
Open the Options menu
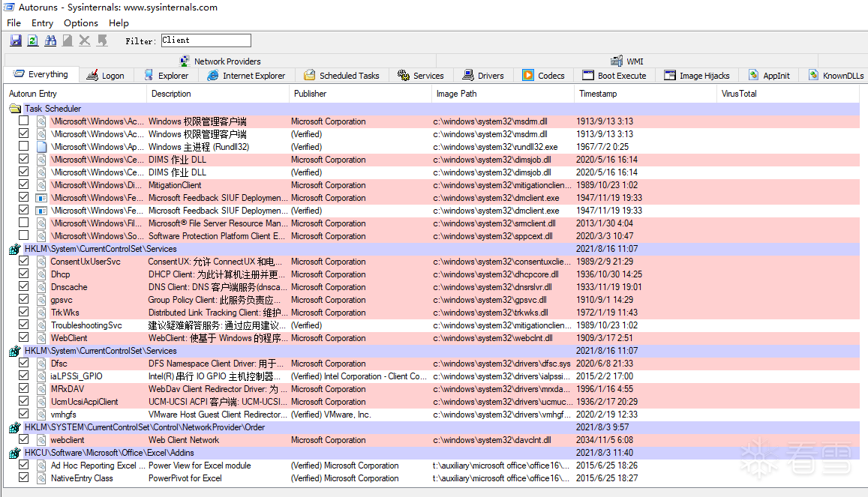[x=81, y=22]
